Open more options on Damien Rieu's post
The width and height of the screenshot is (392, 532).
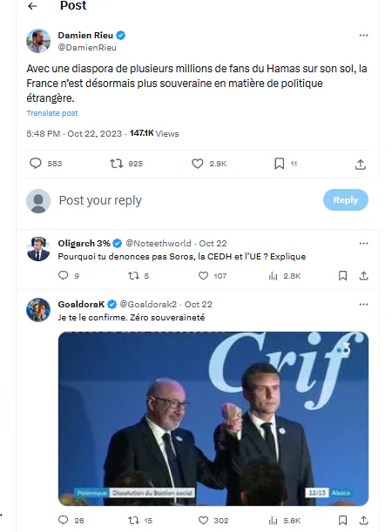[363, 36]
